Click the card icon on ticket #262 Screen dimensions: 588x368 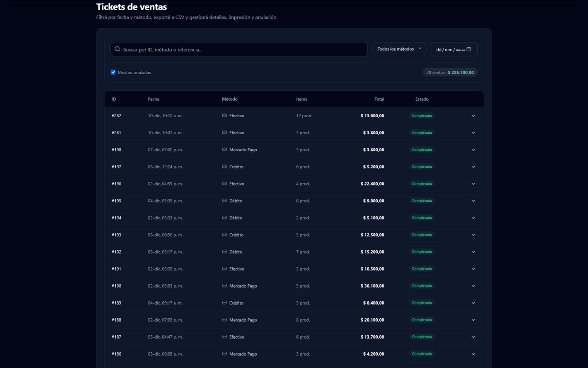pyautogui.click(x=224, y=116)
